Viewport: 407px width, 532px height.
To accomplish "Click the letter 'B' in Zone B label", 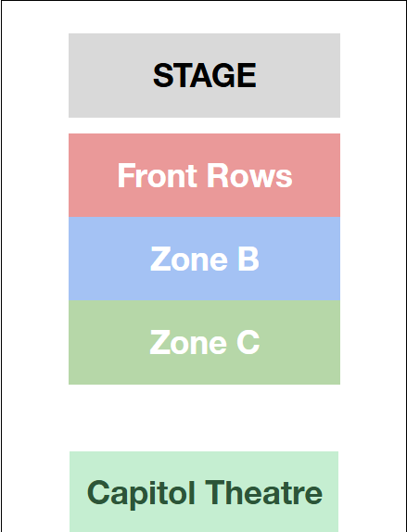I will 248,259.
